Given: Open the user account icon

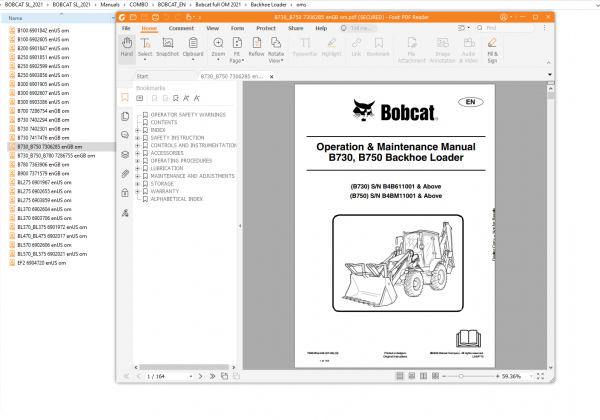Looking at the screenshot, I should pos(504,17).
